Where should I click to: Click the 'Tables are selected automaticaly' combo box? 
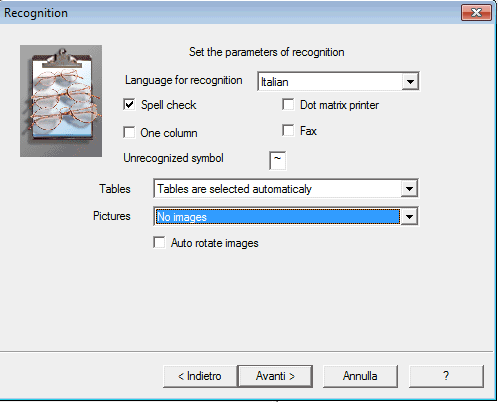[x=286, y=189]
